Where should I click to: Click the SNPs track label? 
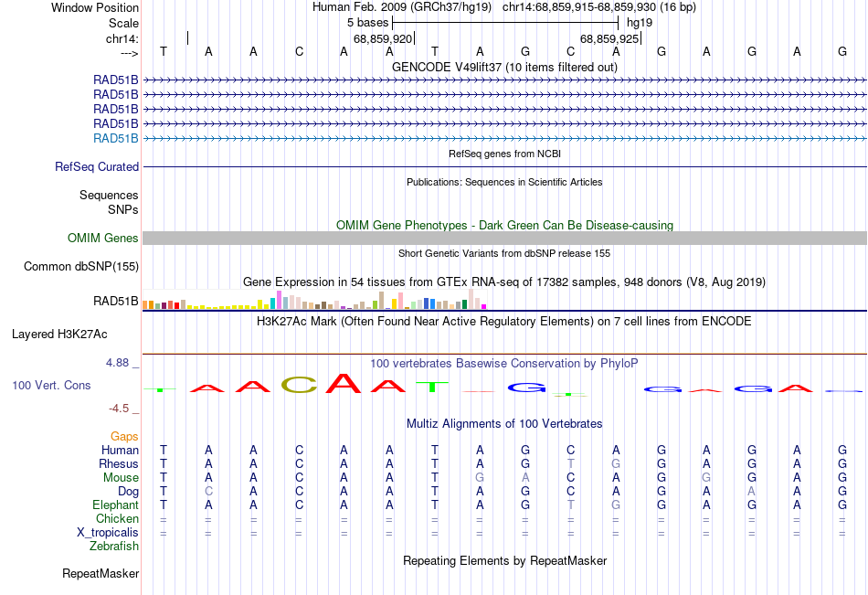click(x=123, y=209)
